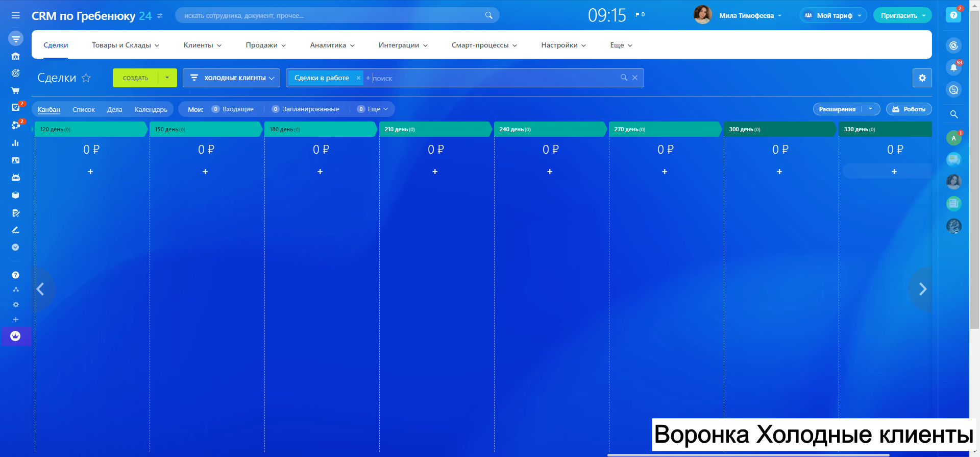Add a deal in 240 день column
This screenshot has height=457, width=980.
click(x=550, y=172)
